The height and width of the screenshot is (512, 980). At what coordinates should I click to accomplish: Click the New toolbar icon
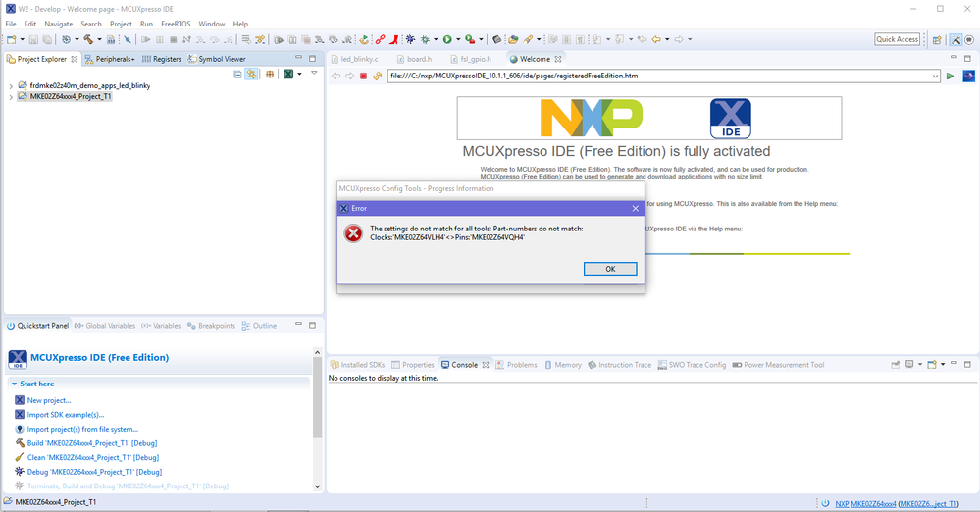11,39
